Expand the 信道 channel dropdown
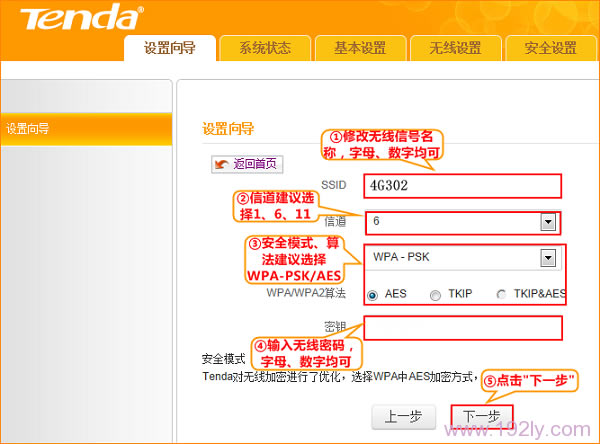The image size is (600, 444). (547, 222)
